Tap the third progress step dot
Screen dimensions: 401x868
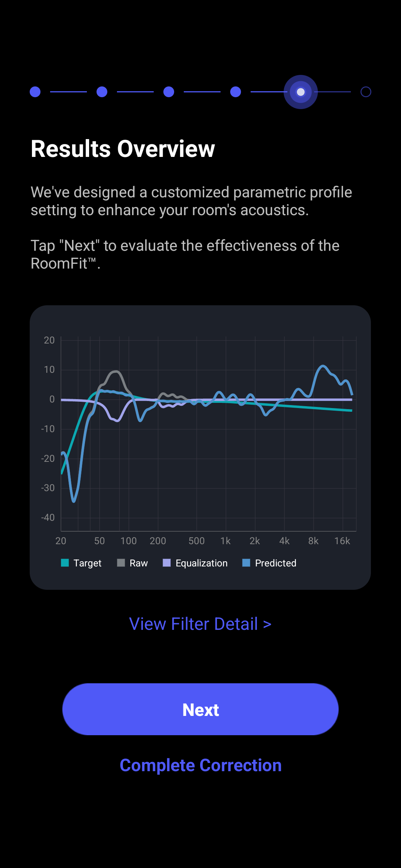pyautogui.click(x=169, y=92)
